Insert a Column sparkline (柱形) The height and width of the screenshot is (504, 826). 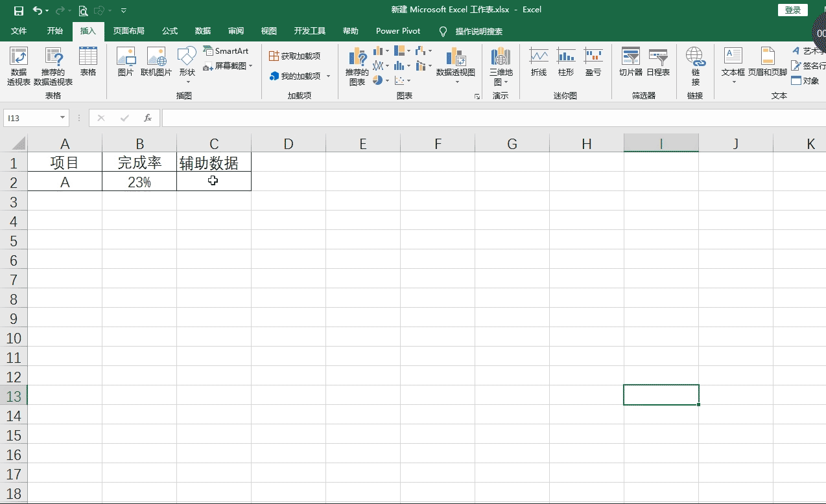pos(566,62)
